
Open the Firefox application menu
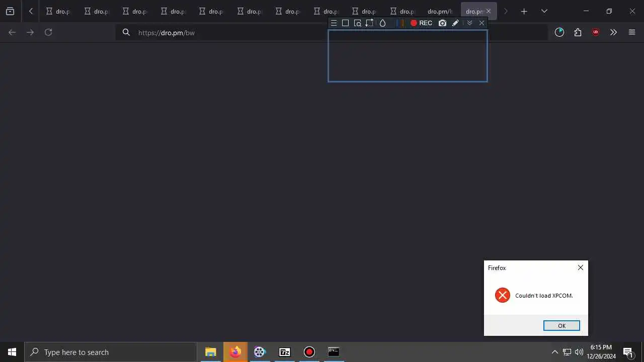pos(632,32)
